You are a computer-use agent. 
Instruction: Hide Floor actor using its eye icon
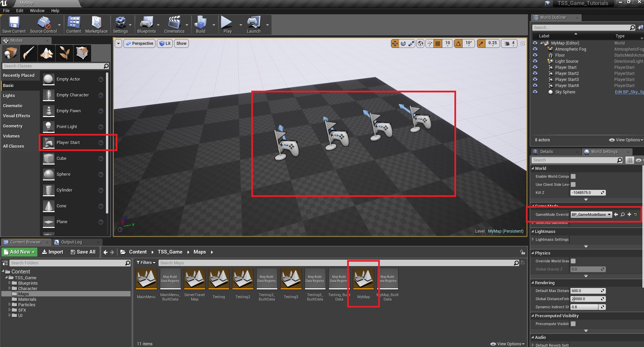point(535,55)
